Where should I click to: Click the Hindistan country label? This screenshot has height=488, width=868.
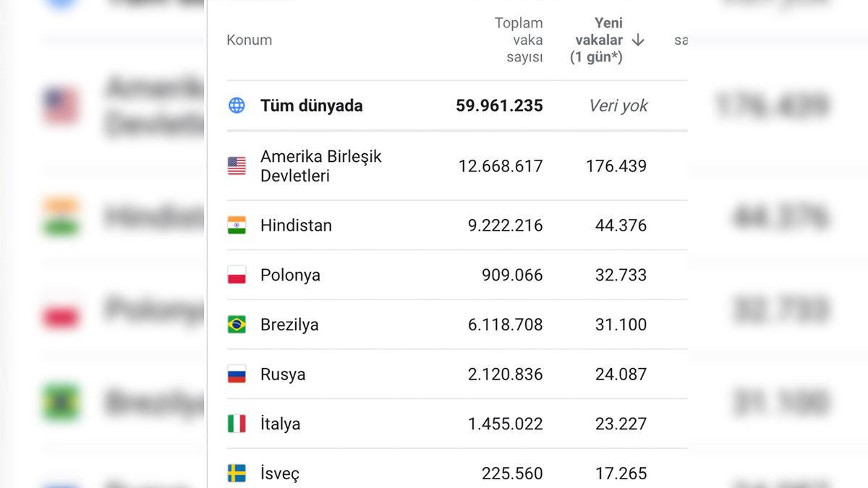tap(296, 225)
